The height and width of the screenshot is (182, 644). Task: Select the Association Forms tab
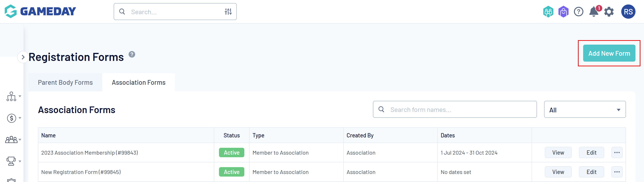tap(139, 83)
